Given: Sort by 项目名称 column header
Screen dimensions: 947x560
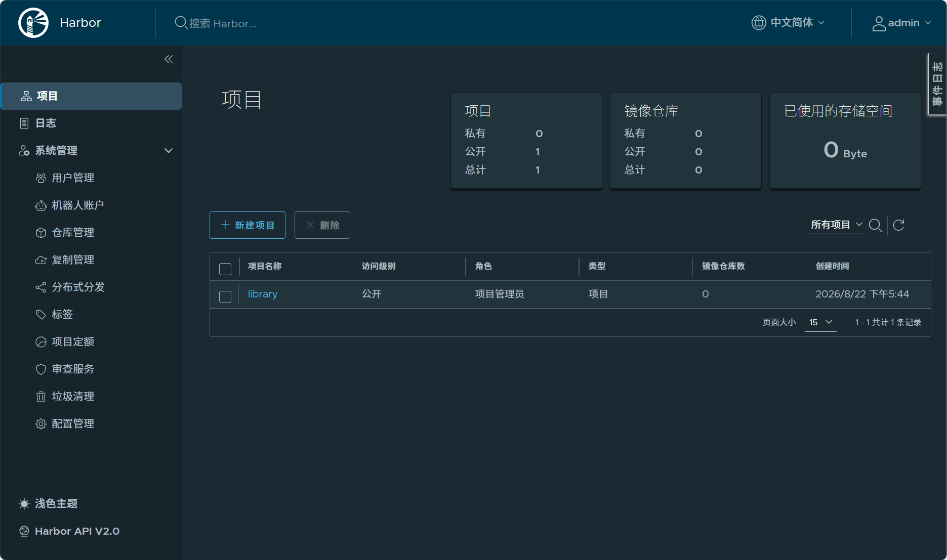Looking at the screenshot, I should coord(265,266).
